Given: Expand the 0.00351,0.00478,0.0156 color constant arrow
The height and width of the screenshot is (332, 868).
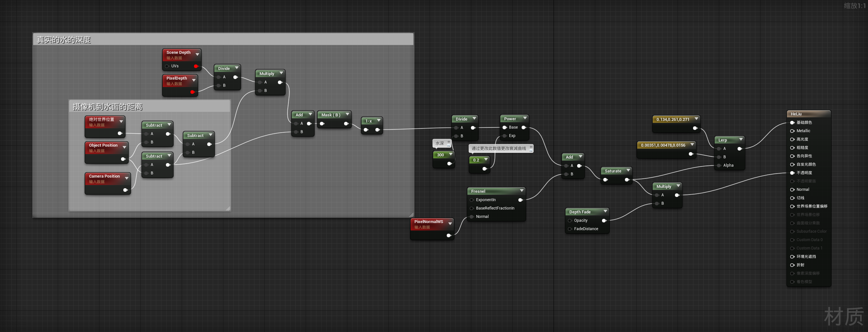Looking at the screenshot, I should [692, 144].
